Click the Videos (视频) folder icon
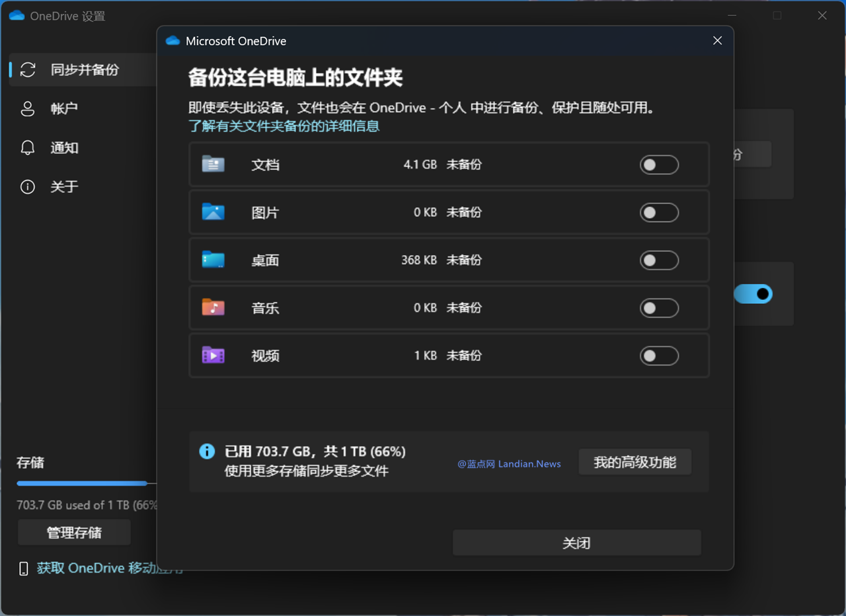The image size is (846, 616). tap(213, 355)
